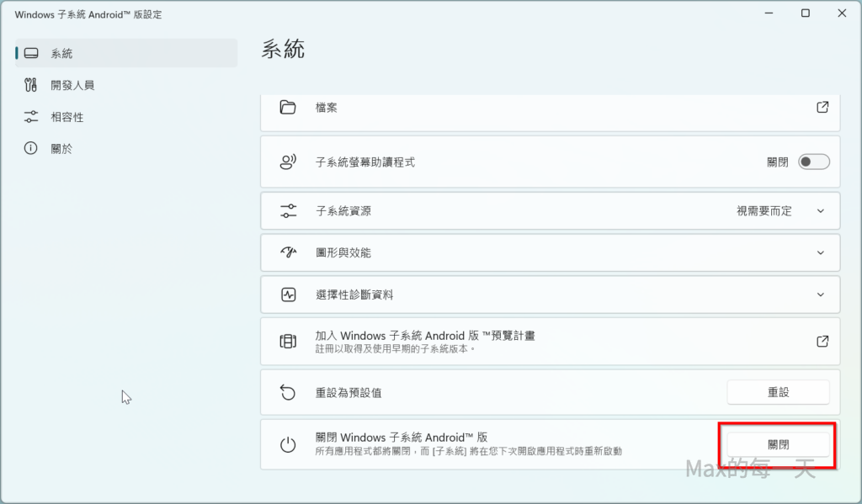Click the diagnostic pulse icon beside 選擇性診斷資料
This screenshot has height=504, width=862.
point(288,295)
